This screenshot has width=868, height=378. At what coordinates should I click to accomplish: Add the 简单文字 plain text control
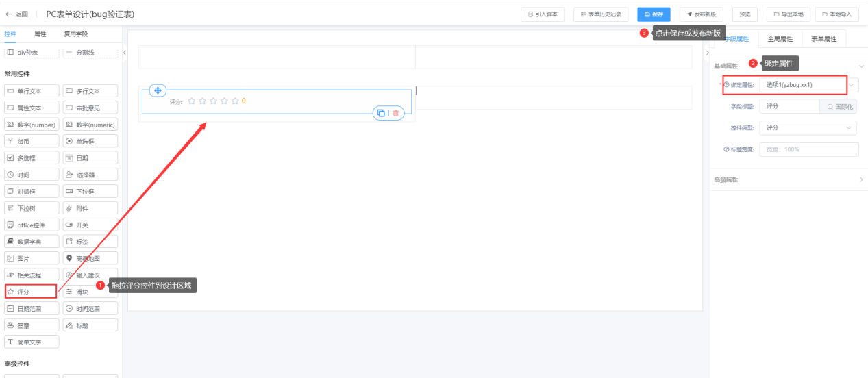click(32, 342)
